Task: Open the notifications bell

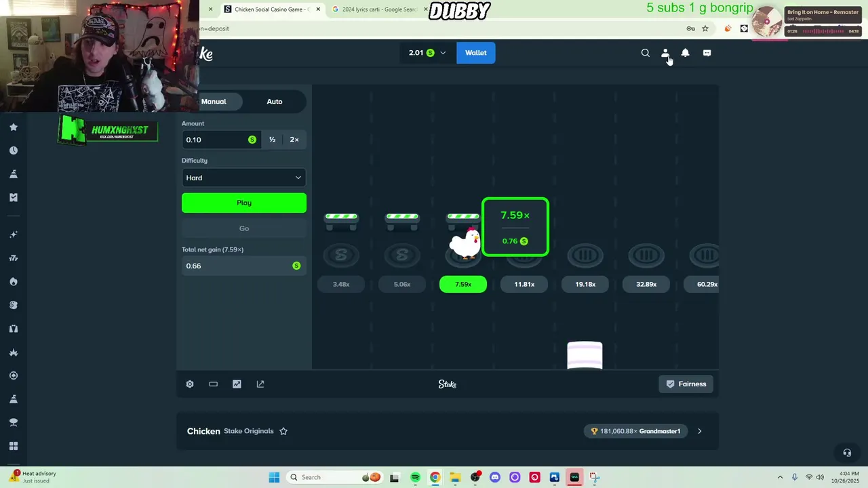Action: pos(686,53)
